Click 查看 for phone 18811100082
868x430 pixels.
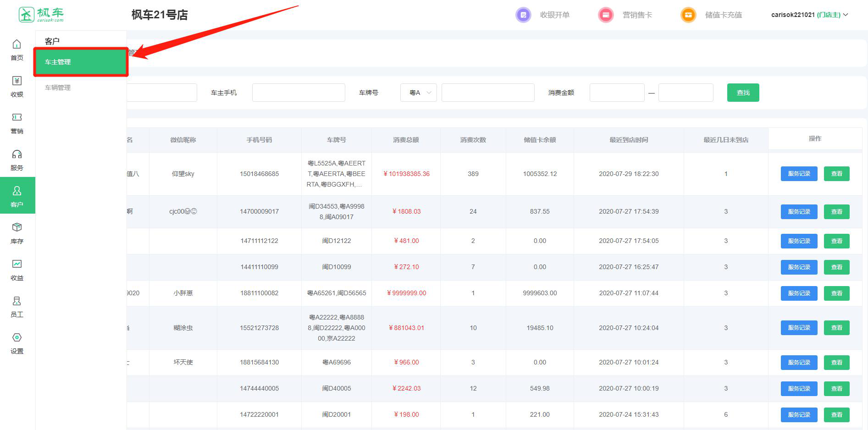[x=836, y=293]
